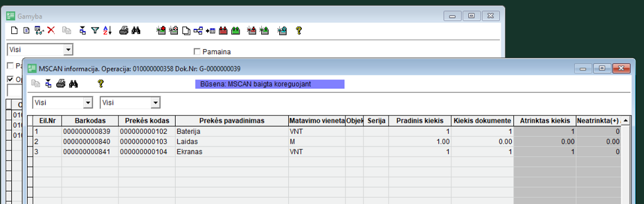Print from the Gamyba window toolbar
The width and height of the screenshot is (644, 204).
(x=124, y=30)
